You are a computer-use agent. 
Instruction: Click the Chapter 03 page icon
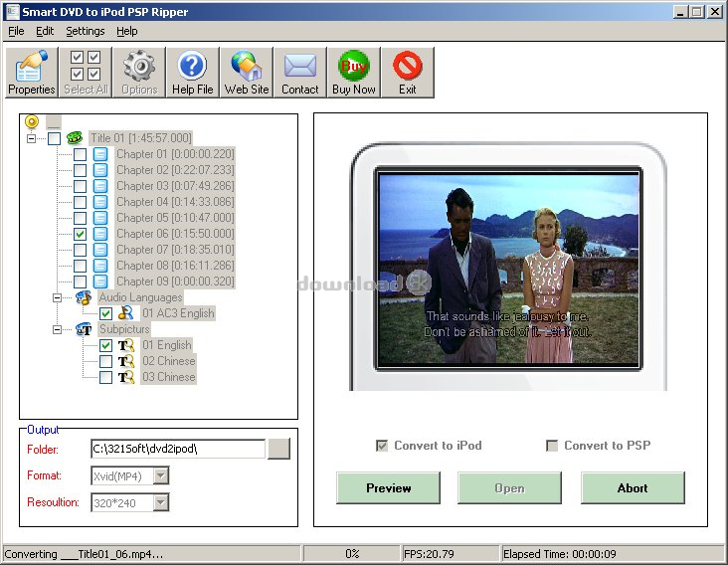coord(100,186)
